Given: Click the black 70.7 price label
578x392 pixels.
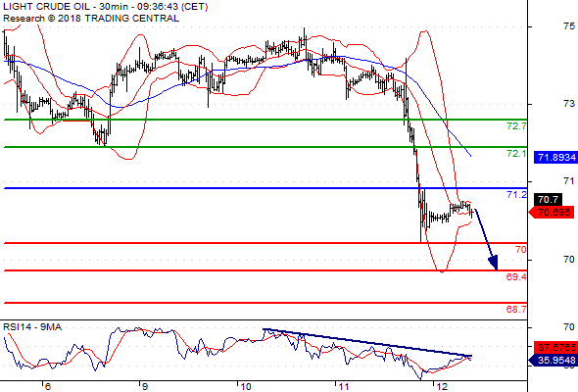Looking at the screenshot, I should click(x=549, y=200).
